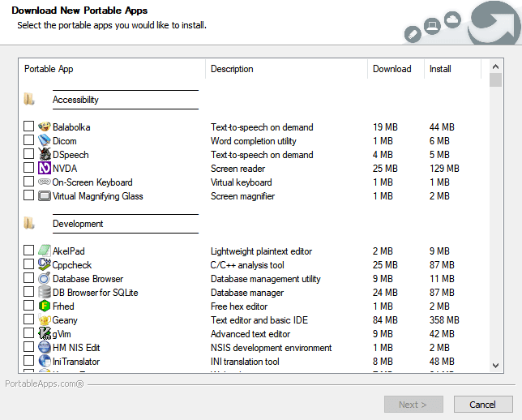Collapse the Development category group
522x420 pixels.
(30, 224)
